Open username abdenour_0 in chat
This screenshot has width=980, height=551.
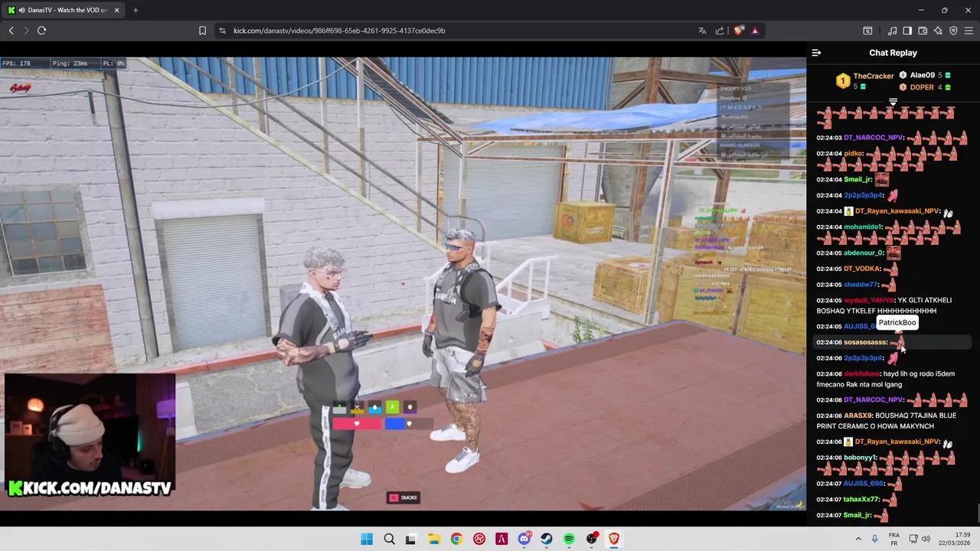[864, 253]
